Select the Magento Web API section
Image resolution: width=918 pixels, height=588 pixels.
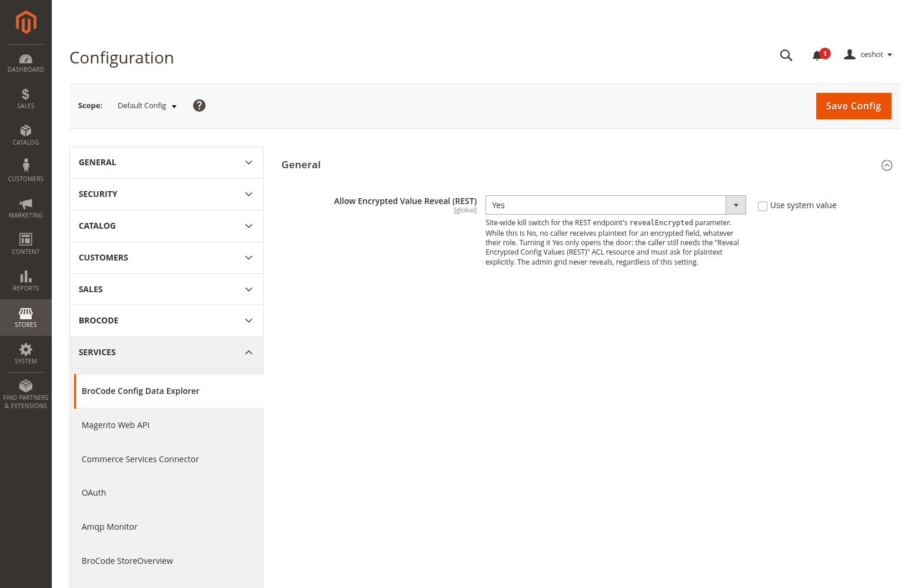tap(169, 425)
